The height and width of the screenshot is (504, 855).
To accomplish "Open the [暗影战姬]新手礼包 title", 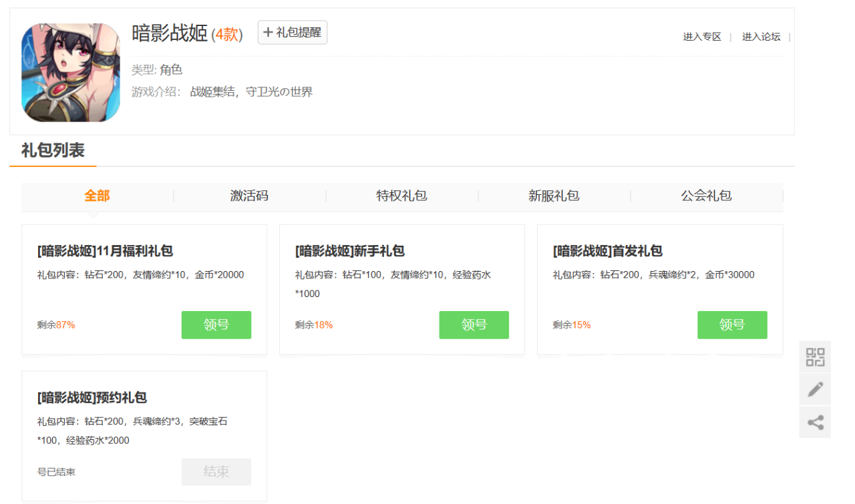I will point(350,251).
